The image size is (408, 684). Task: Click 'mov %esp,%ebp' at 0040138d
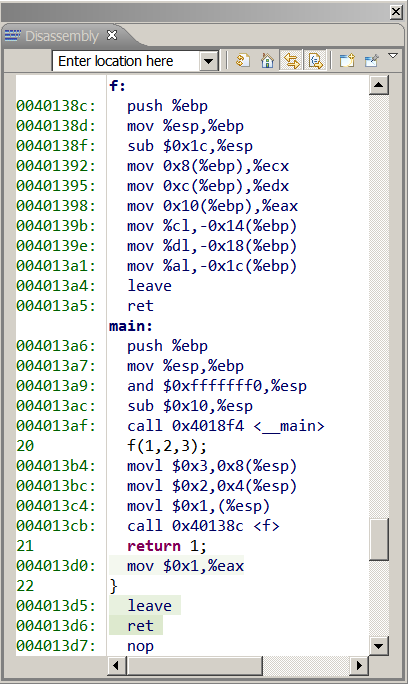click(185, 126)
